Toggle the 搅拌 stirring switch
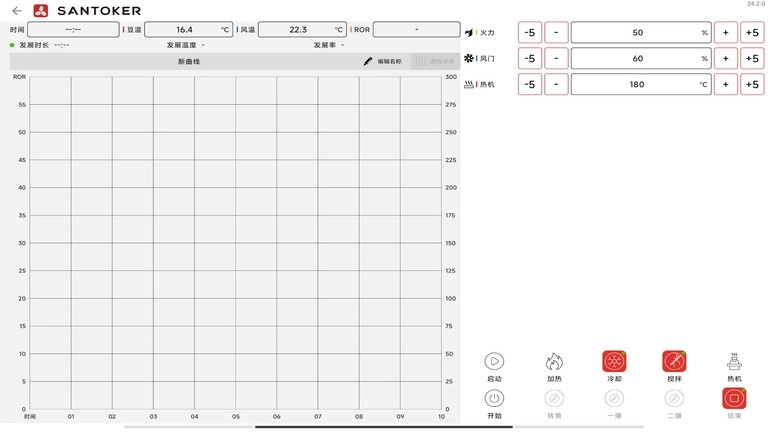This screenshot has width=768, height=432. click(x=674, y=362)
